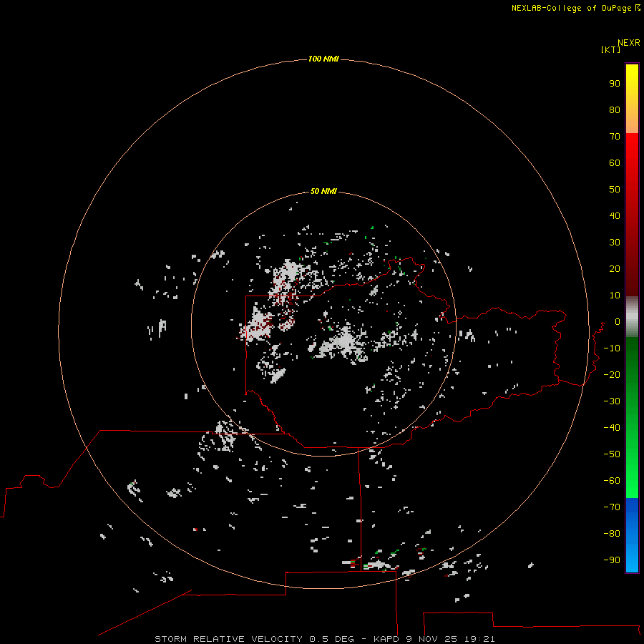Click the 50 value on the color scale
The image size is (644, 644).
(615, 190)
